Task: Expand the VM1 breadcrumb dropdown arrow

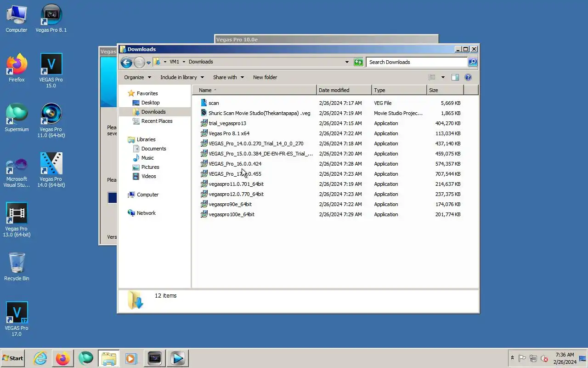Action: coord(184,62)
